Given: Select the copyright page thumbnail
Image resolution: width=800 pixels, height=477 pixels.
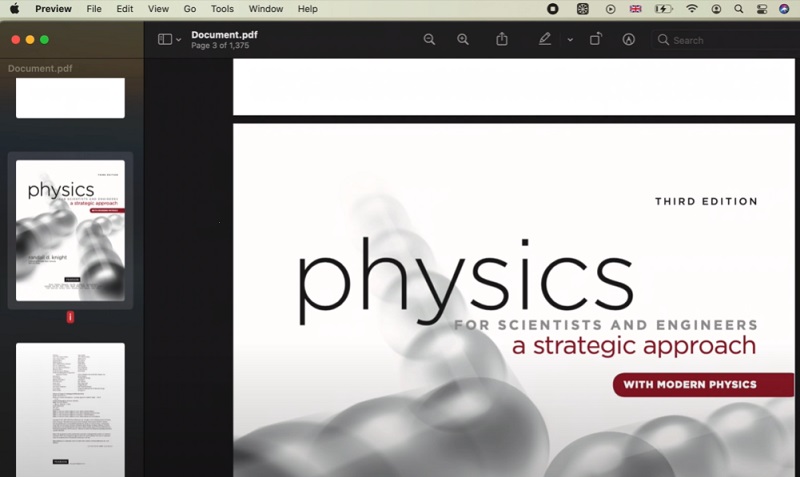Looking at the screenshot, I should (70, 410).
